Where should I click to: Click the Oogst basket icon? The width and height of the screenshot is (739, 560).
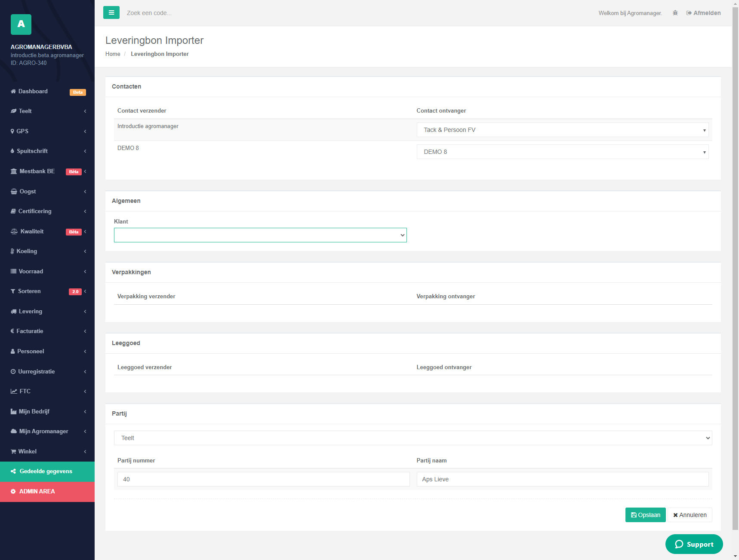(13, 191)
